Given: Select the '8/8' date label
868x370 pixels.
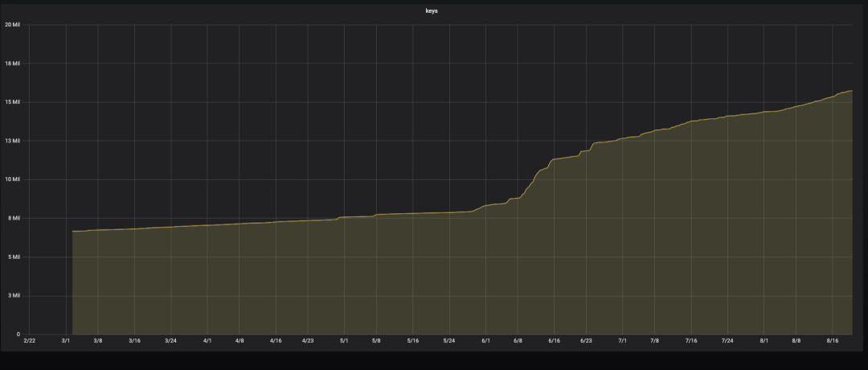Looking at the screenshot, I should tap(796, 341).
